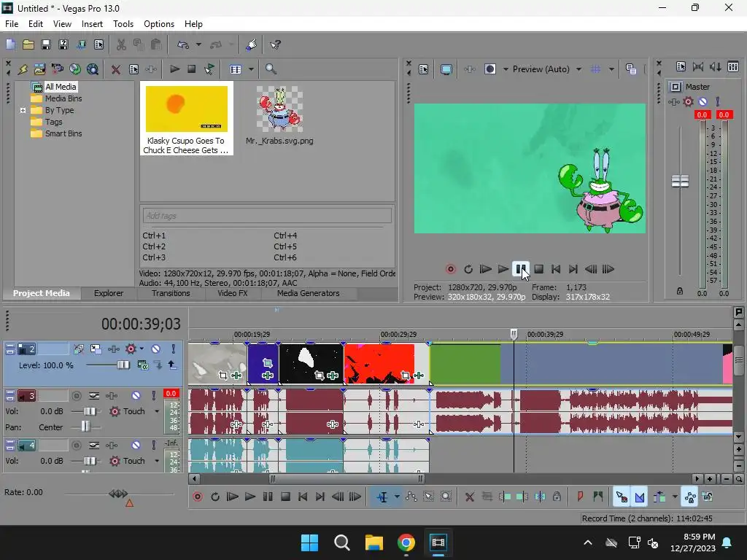Viewport: 747px width, 560px height.
Task: Open the File menu
Action: (x=12, y=24)
